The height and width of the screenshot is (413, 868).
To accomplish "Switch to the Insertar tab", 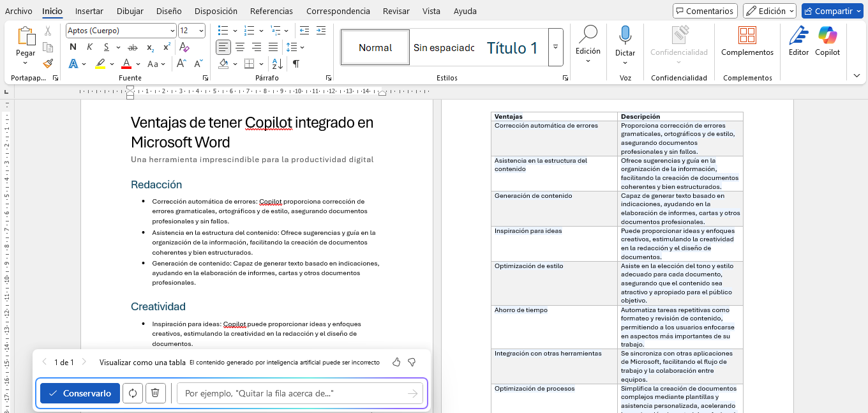I will 89,11.
